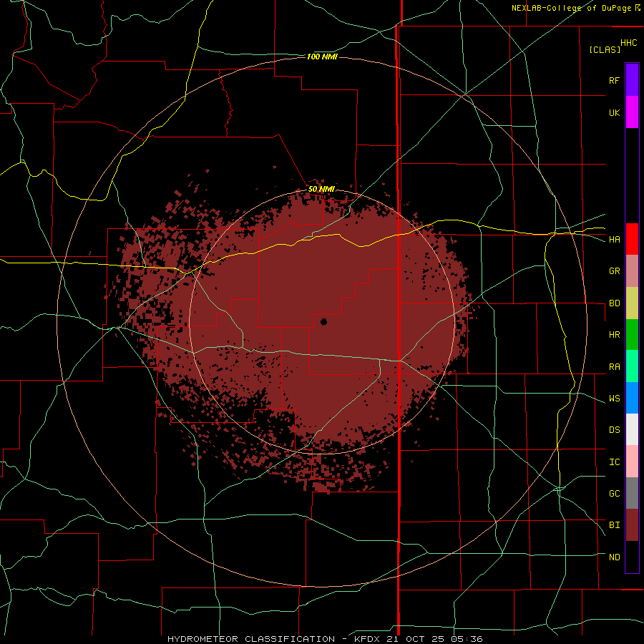The width and height of the screenshot is (644, 644).
Task: Click the 50 NMI range ring label
Action: pyautogui.click(x=321, y=190)
